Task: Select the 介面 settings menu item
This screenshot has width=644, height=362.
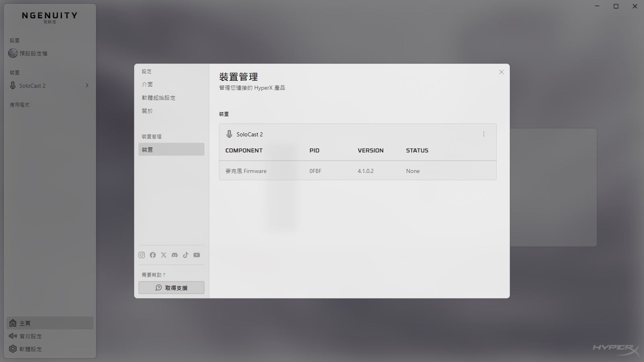Action: pos(171,84)
